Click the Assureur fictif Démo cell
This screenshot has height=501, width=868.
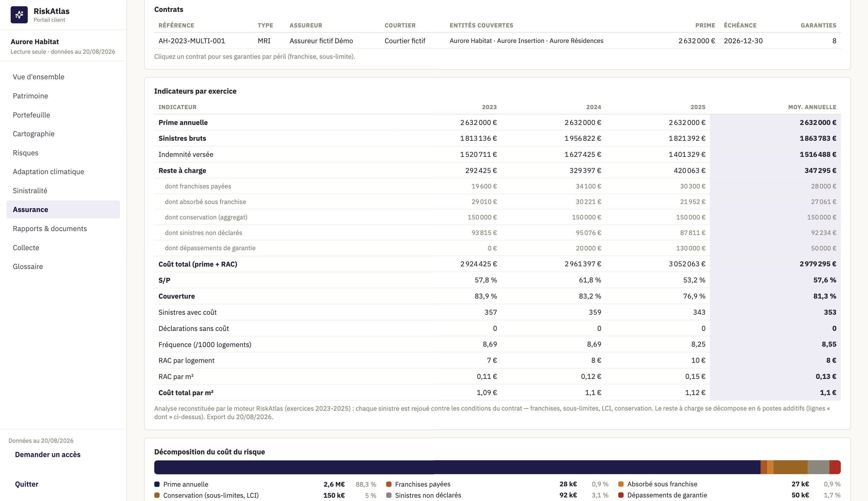[321, 41]
